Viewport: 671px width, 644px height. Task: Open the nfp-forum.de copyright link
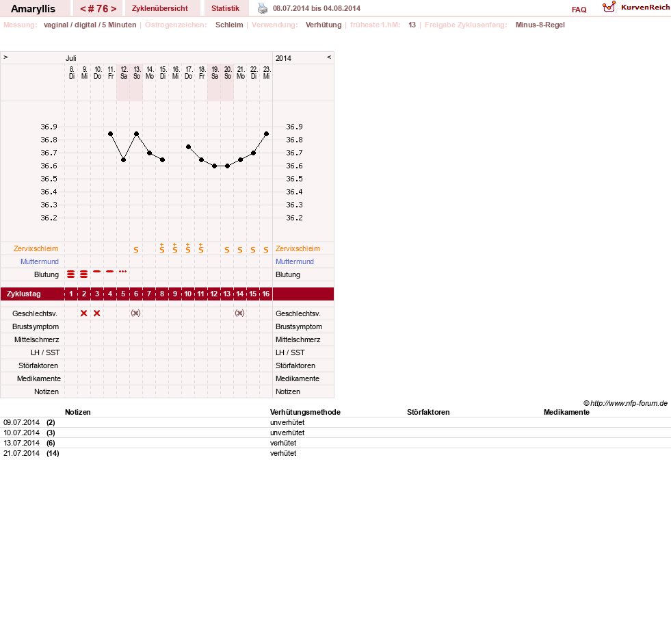[625, 403]
